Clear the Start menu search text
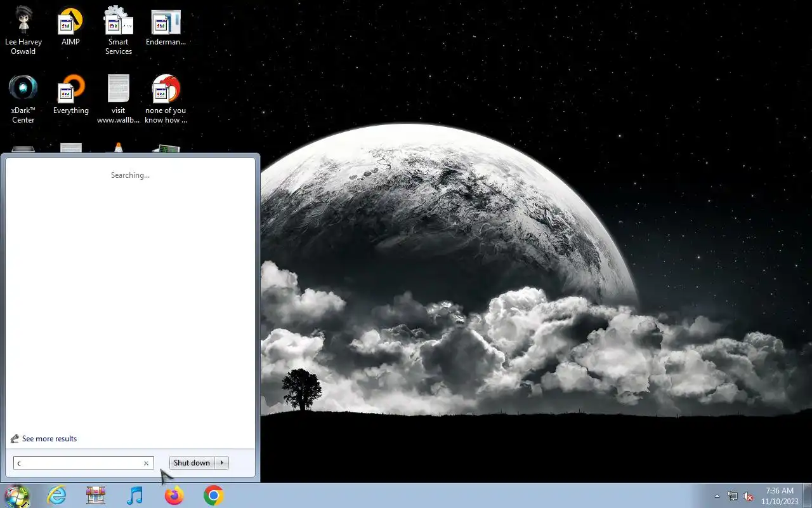Screen dimensions: 812x508 pyautogui.click(x=146, y=463)
